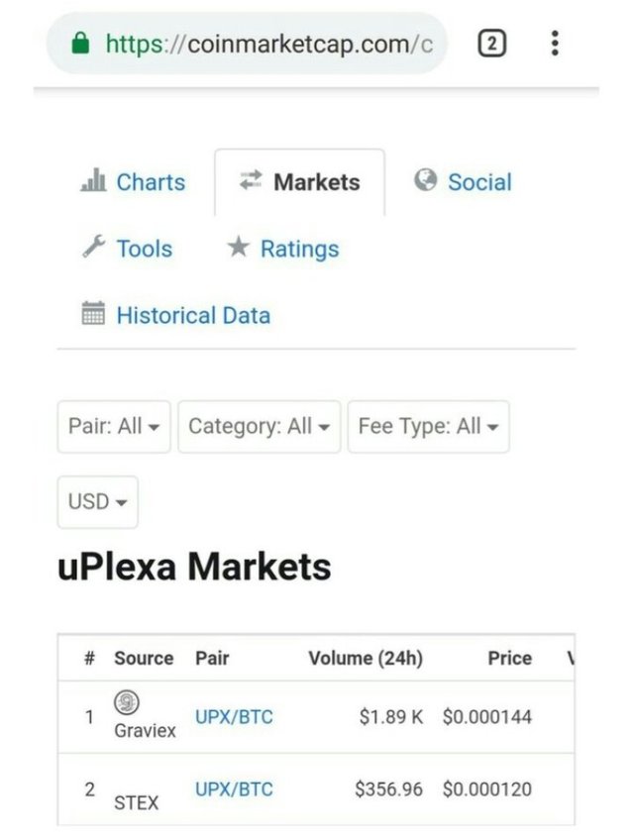Viewport: 634px width, 840px height.
Task: Click the Graviex exchange logo
Action: point(127,701)
